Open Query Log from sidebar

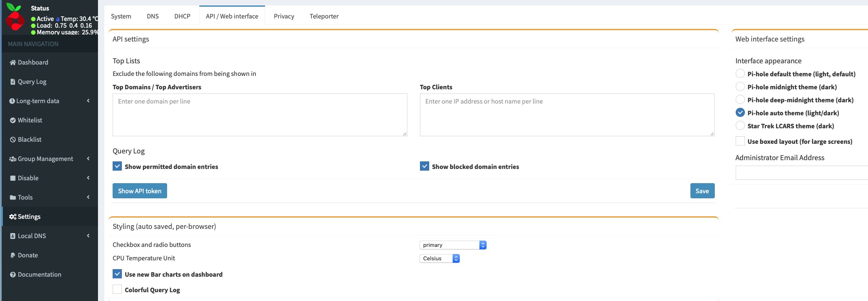tap(50, 82)
